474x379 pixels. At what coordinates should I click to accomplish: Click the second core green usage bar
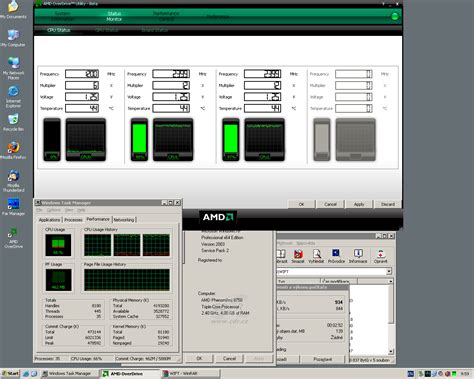click(x=139, y=138)
